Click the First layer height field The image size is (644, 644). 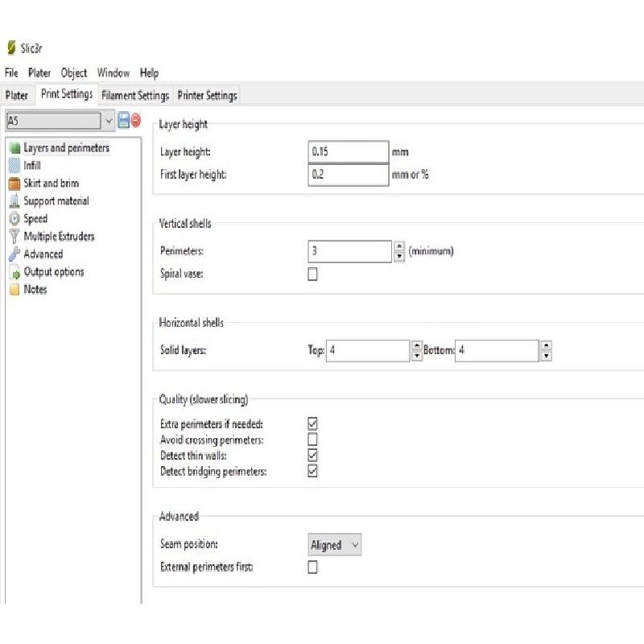[x=349, y=175]
